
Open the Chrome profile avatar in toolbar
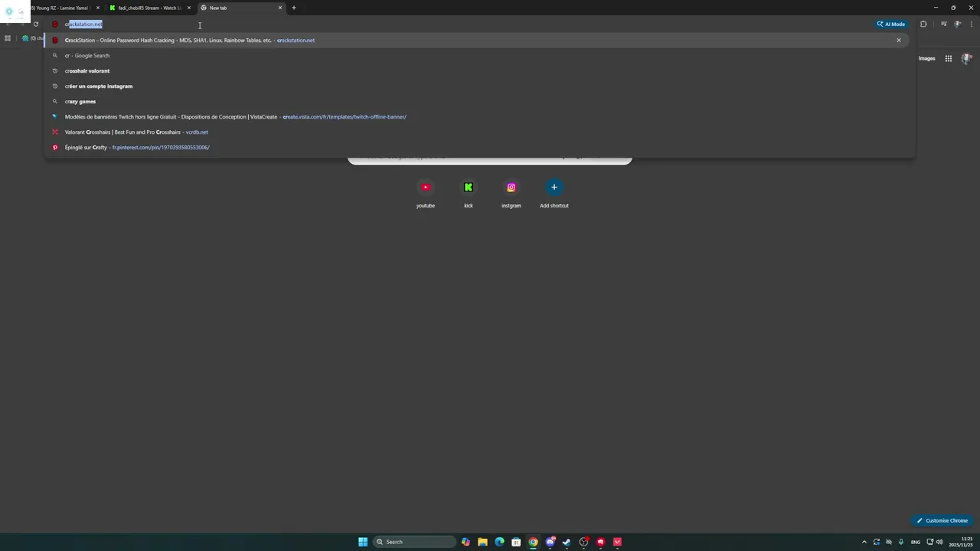click(x=957, y=24)
